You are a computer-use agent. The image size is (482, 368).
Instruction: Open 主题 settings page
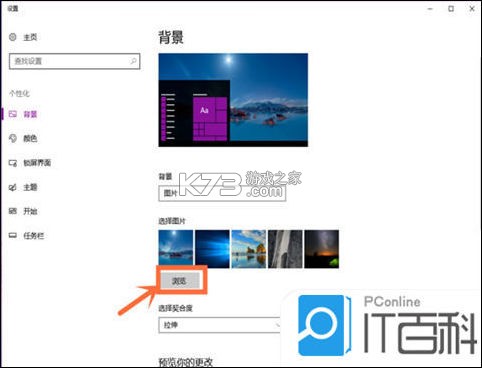(30, 187)
